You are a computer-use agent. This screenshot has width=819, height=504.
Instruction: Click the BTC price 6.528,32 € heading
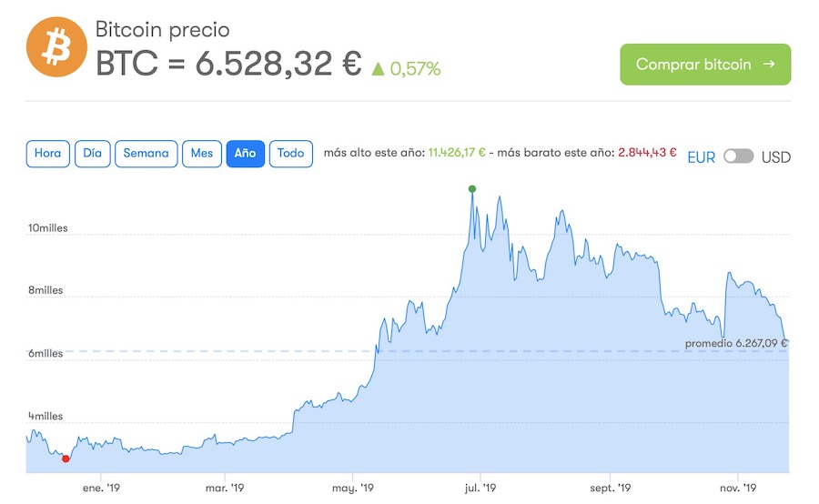point(228,65)
